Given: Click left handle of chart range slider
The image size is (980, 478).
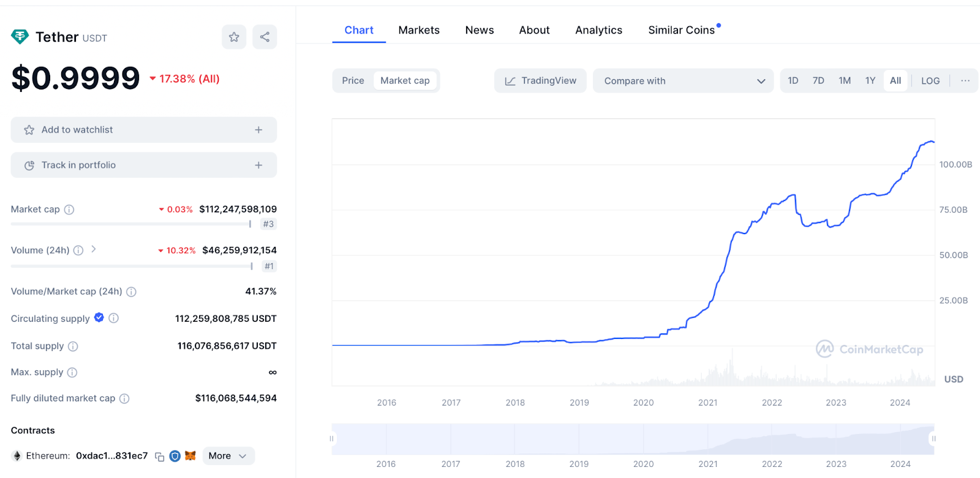Looking at the screenshot, I should (x=331, y=439).
